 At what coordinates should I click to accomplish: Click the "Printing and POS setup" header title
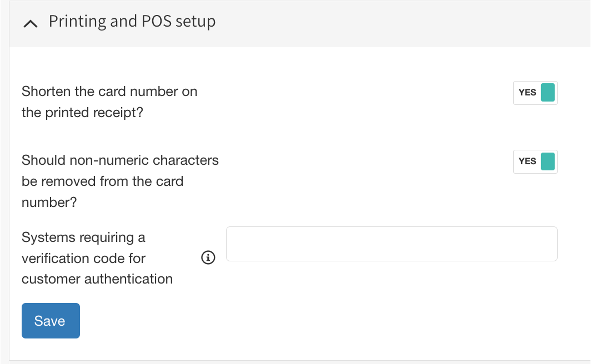132,22
